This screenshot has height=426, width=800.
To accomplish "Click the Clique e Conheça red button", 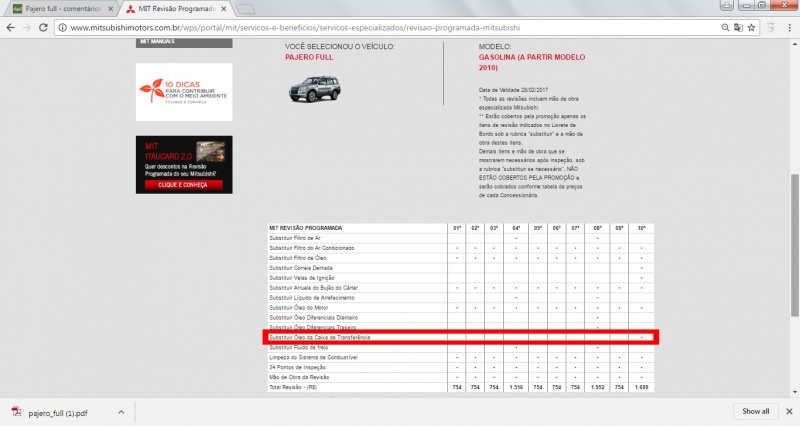I will coord(183,185).
